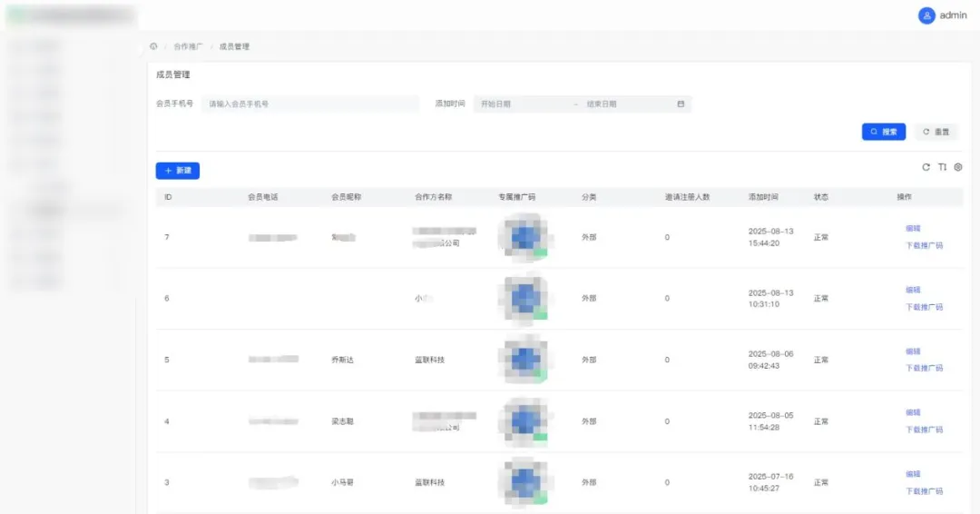This screenshot has width=980, height=514.
Task: Click the QR code thumbnail for ID 7
Action: click(x=524, y=237)
